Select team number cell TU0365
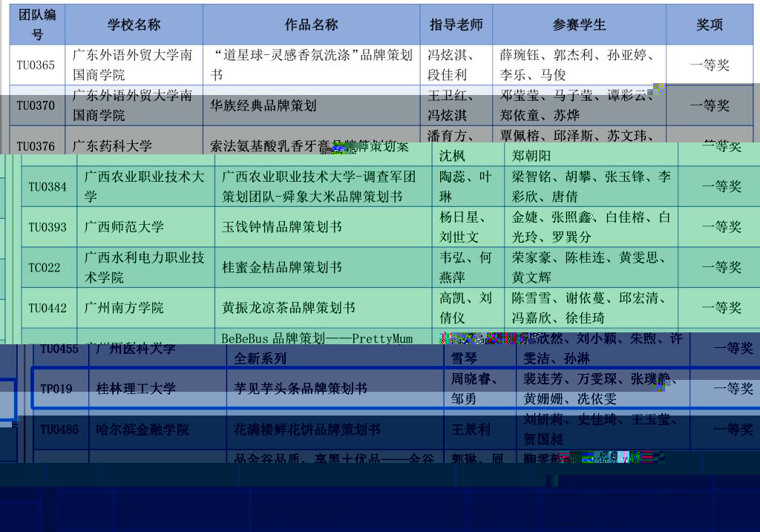The width and height of the screenshot is (760, 532). (37, 65)
